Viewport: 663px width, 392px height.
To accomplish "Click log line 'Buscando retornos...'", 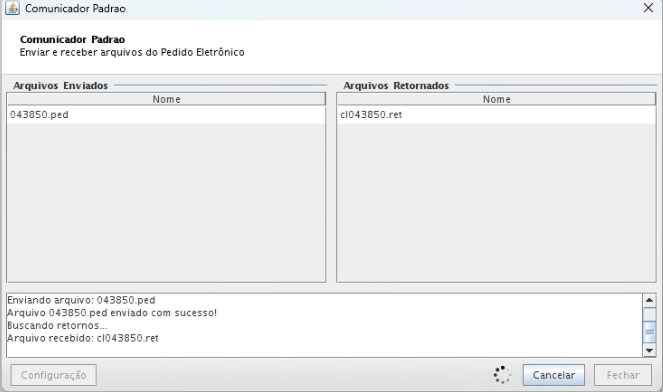I will [57, 326].
